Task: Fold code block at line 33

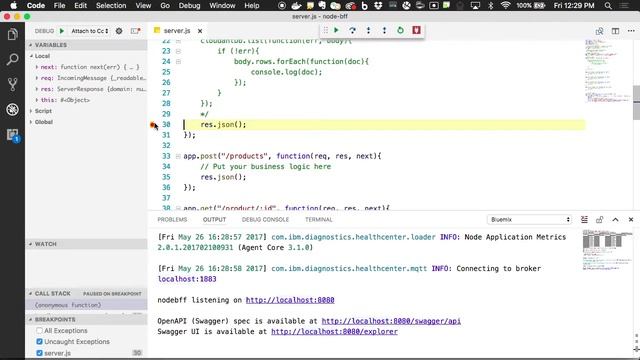Action: tap(178, 156)
